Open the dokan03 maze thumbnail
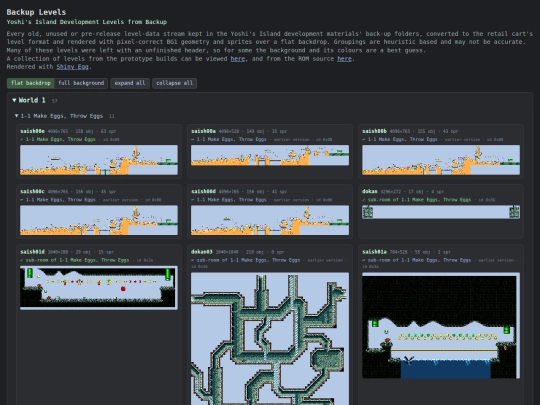Screen dimensions: 540x405 [x=270, y=339]
